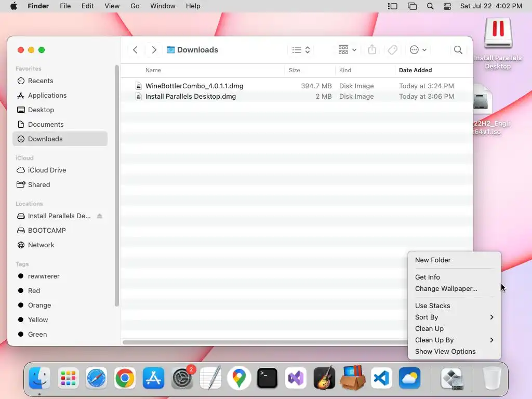Select Install Parallels De... volume in sidebar

pyautogui.click(x=60, y=216)
